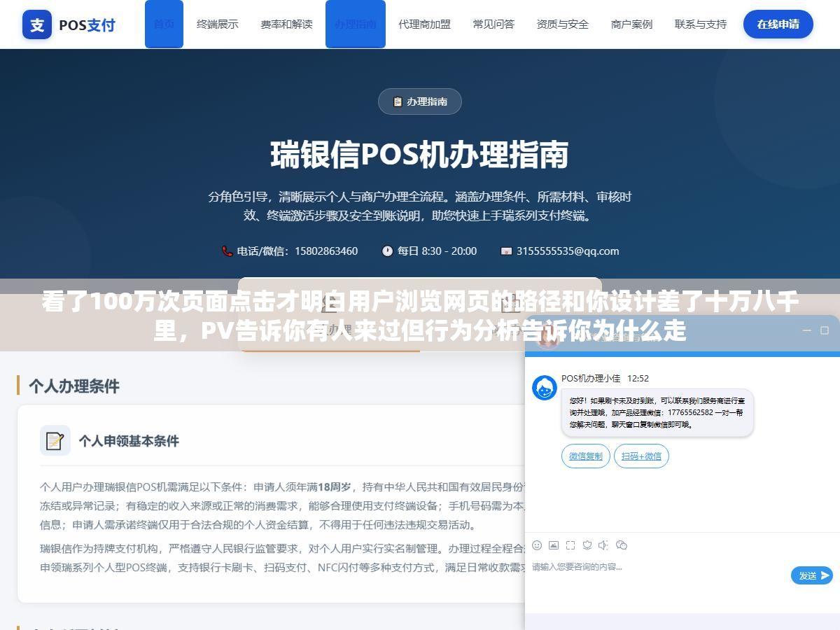Click the blue 支 logo icon

[x=37, y=24]
